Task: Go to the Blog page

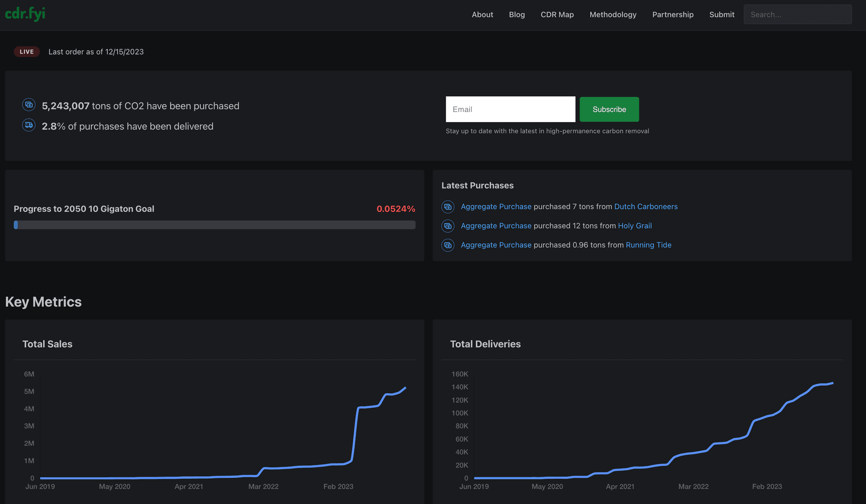Action: pyautogui.click(x=517, y=14)
